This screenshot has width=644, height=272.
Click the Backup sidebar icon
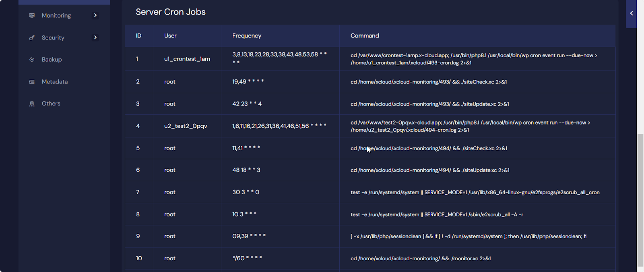32,60
